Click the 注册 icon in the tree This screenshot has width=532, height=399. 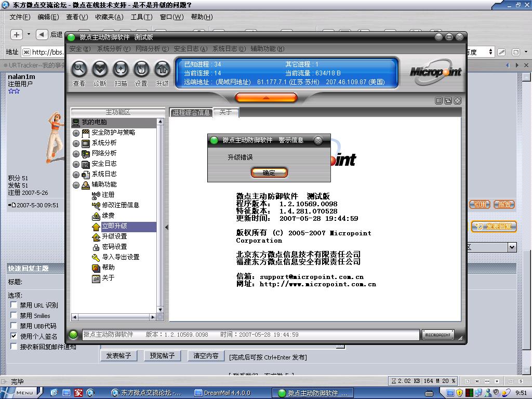[x=96, y=195]
